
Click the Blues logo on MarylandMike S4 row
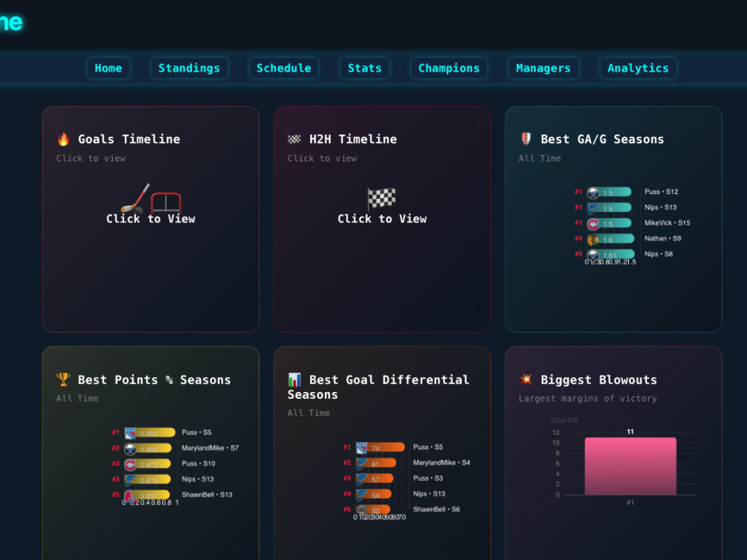pos(362,464)
